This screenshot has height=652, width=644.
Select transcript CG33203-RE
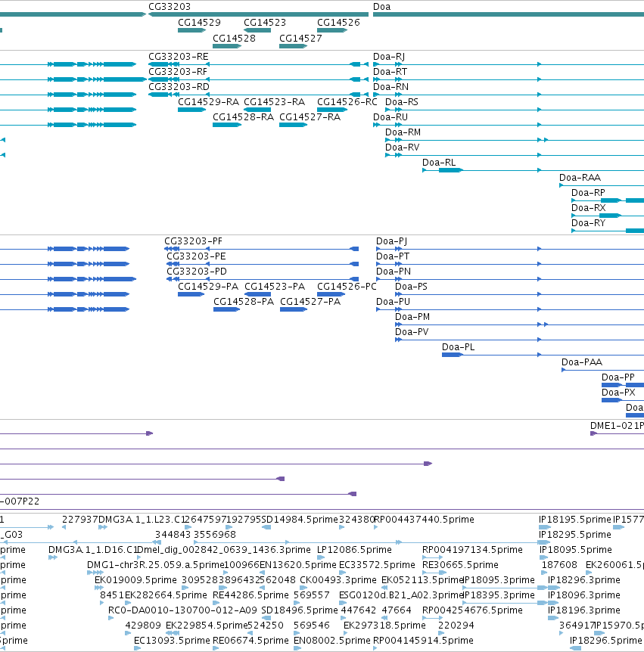(179, 57)
